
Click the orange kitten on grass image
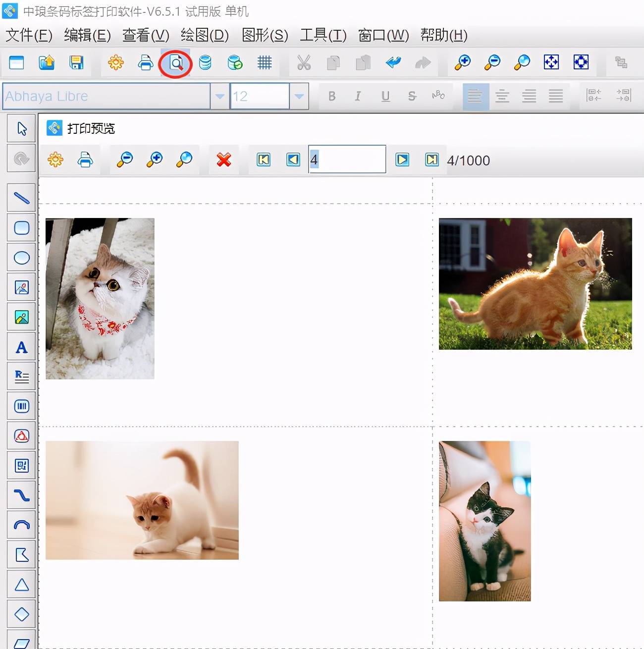coord(535,284)
